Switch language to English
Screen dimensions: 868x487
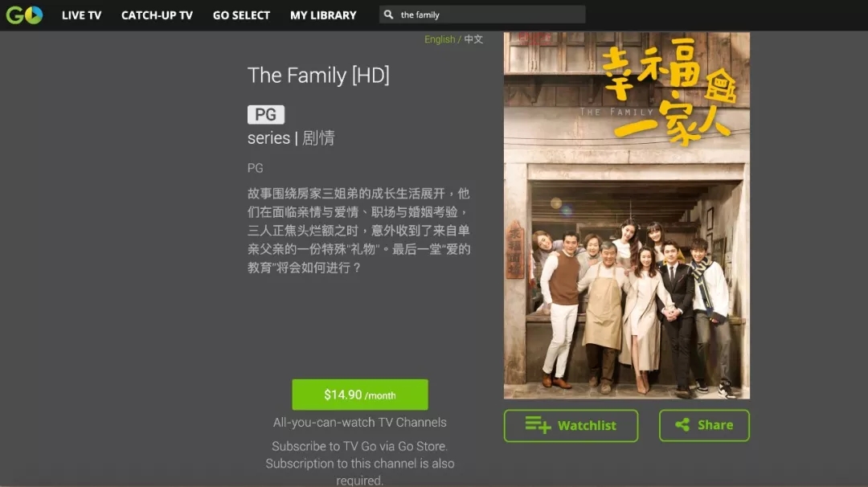[440, 39]
